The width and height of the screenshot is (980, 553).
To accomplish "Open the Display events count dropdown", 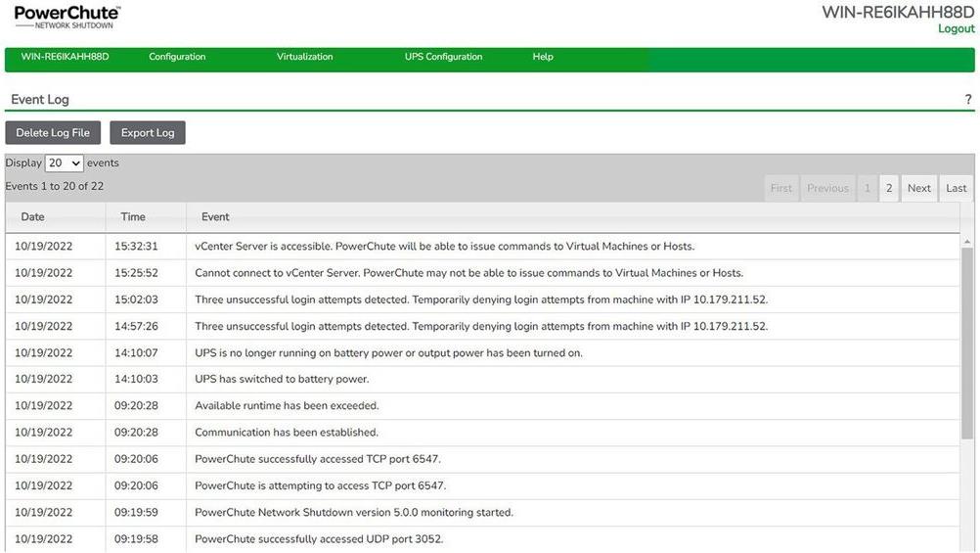I will [x=65, y=163].
